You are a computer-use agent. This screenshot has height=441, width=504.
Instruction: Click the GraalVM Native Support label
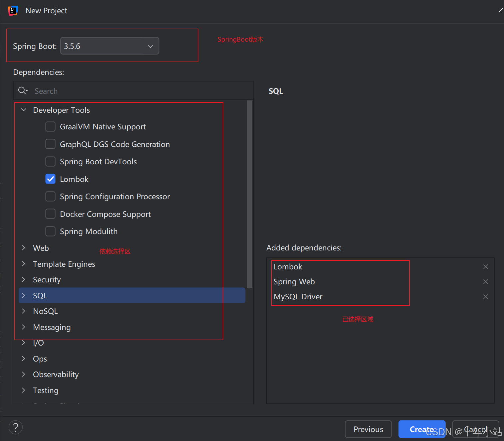click(x=103, y=127)
